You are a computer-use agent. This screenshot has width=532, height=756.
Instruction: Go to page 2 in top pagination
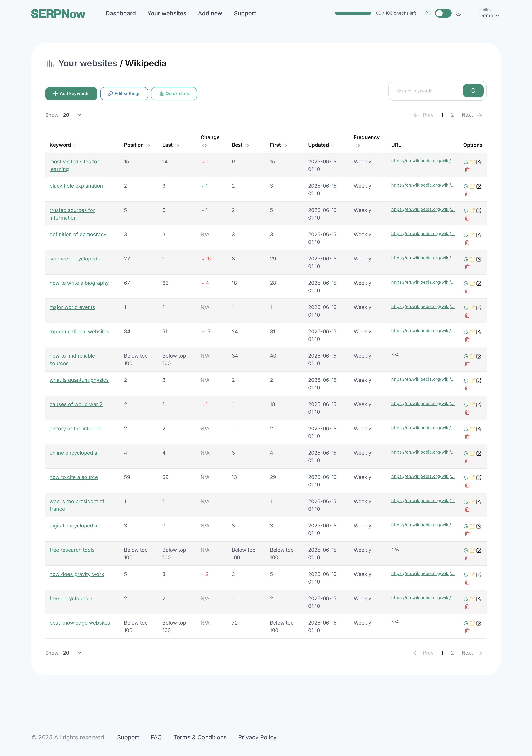coord(452,115)
